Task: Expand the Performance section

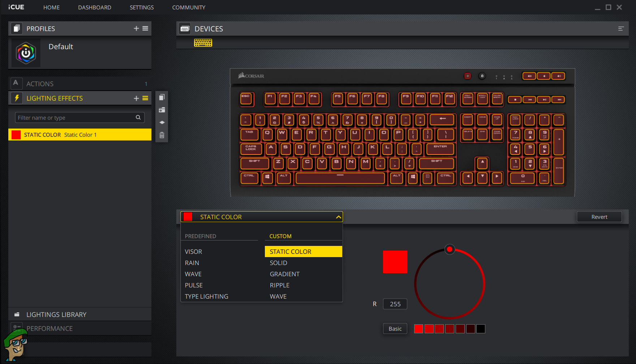Action: click(x=80, y=329)
